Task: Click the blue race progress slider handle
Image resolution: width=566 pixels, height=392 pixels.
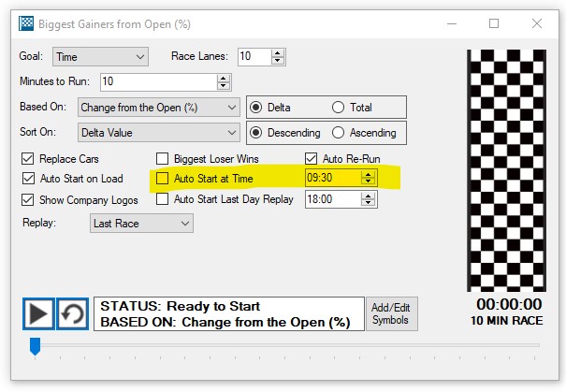Action: click(36, 347)
